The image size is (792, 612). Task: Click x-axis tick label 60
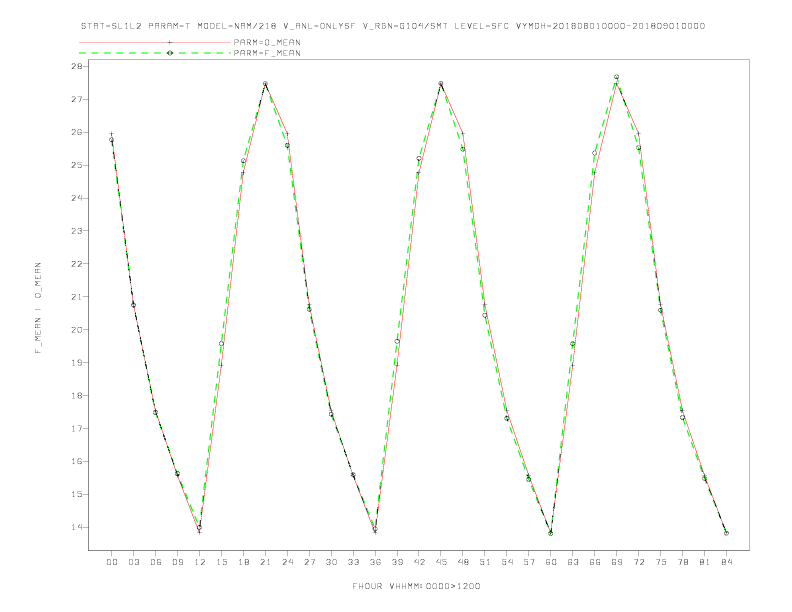point(551,562)
